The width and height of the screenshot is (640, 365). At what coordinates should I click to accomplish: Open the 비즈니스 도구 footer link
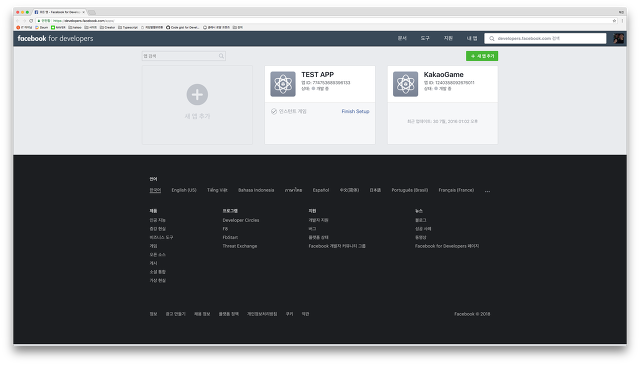[x=161, y=237]
